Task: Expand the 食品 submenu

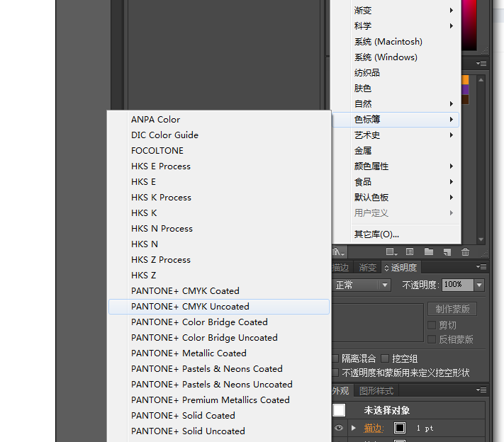Action: 396,182
